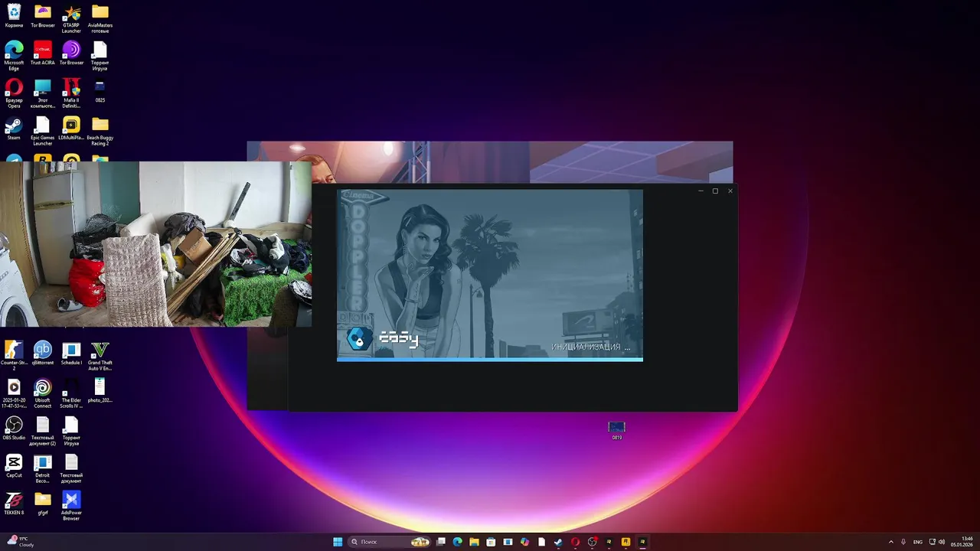Open Steam from the taskbar
980x551 pixels.
(x=558, y=542)
